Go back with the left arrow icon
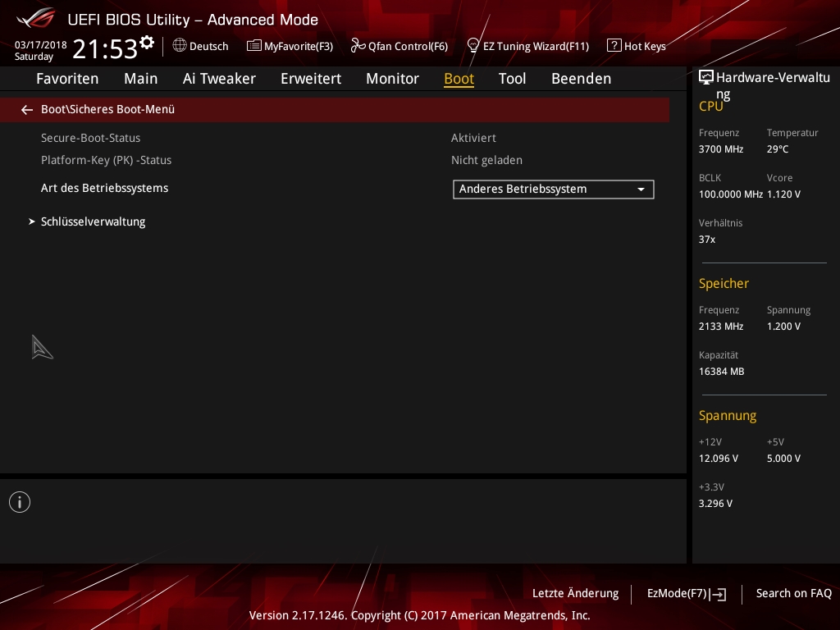Screen dimensions: 840x630 coord(27,110)
